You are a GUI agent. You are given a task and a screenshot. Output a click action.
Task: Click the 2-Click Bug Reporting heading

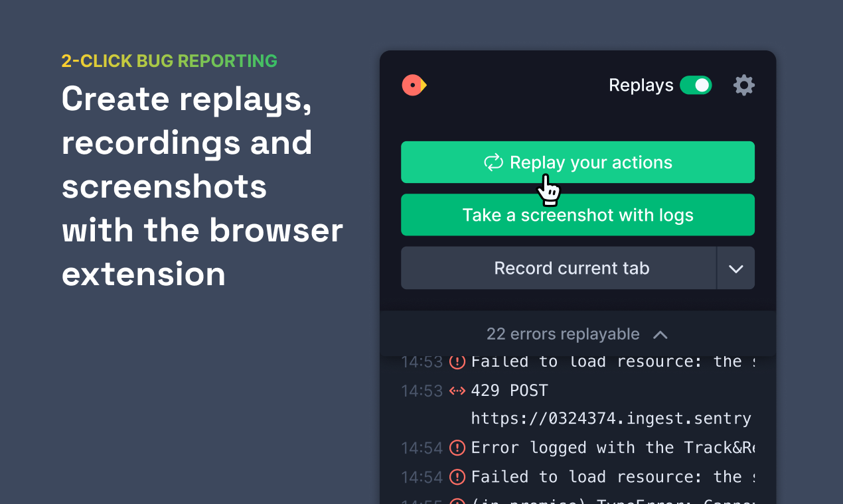[x=169, y=61]
